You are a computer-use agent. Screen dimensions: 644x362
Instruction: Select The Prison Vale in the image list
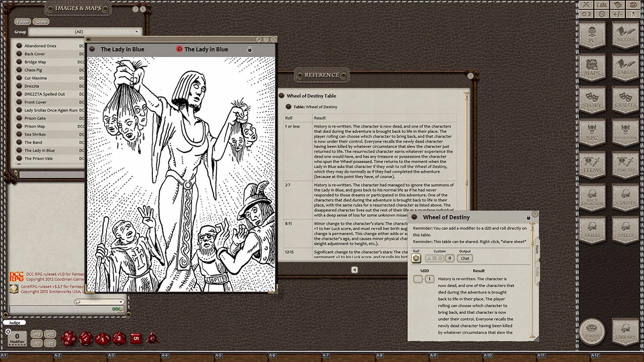[39, 158]
